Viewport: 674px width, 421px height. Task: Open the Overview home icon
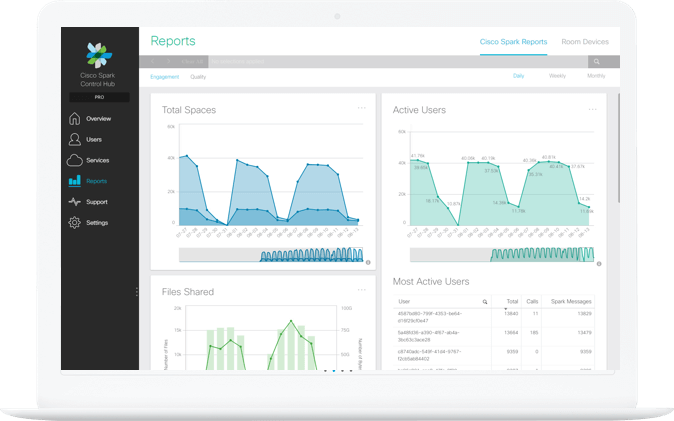(75, 118)
